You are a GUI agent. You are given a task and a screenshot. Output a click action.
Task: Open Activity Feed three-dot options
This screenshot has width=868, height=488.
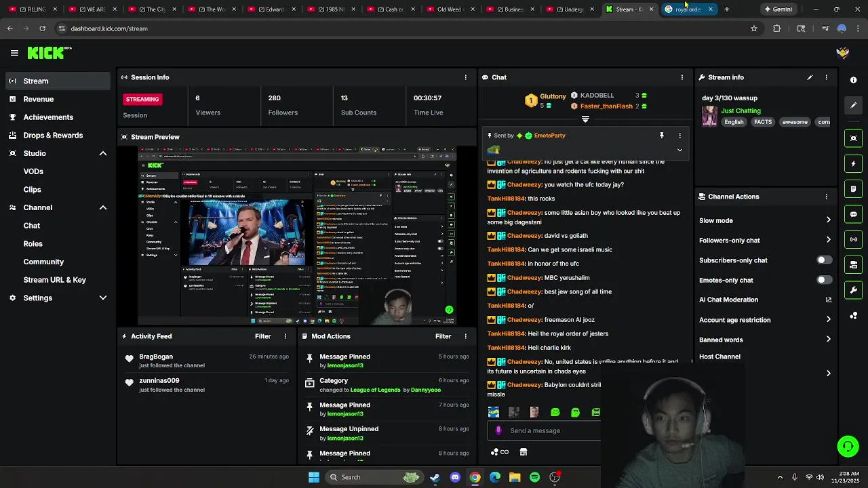coord(285,336)
